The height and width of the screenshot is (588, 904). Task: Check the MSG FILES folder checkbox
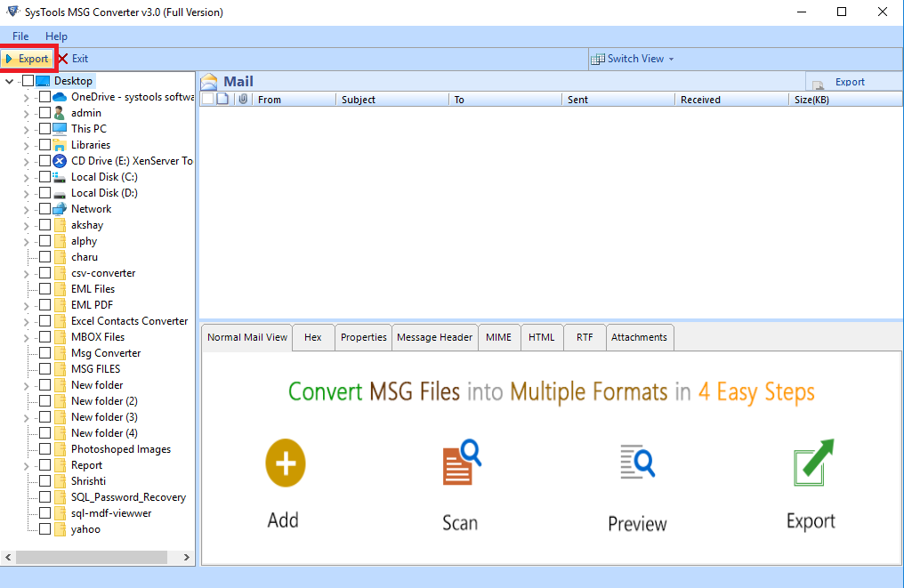[45, 369]
